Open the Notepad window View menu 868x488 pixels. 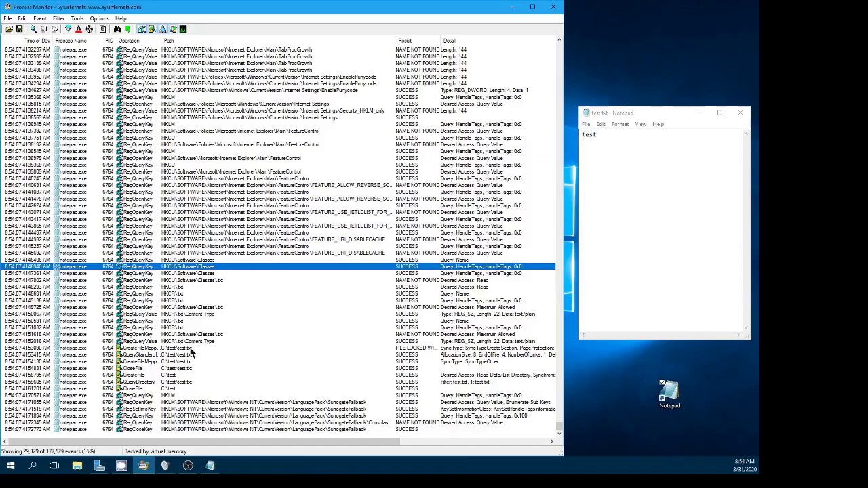(640, 124)
